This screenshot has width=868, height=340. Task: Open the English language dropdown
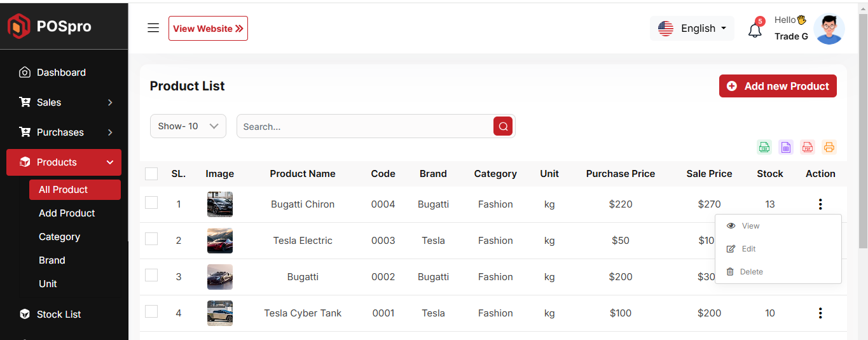(x=692, y=28)
